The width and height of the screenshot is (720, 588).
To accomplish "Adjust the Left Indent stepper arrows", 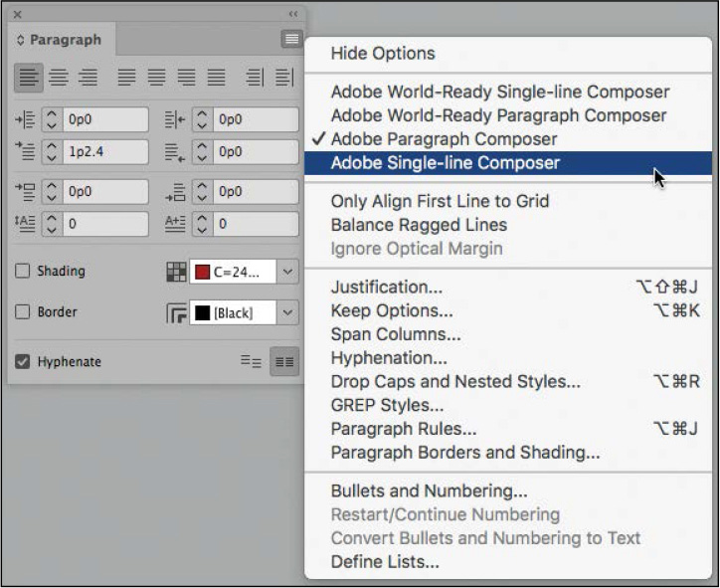I will pos(52,119).
